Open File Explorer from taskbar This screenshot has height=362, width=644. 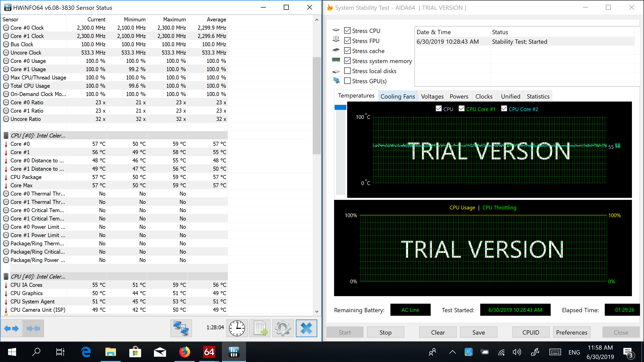(x=110, y=352)
